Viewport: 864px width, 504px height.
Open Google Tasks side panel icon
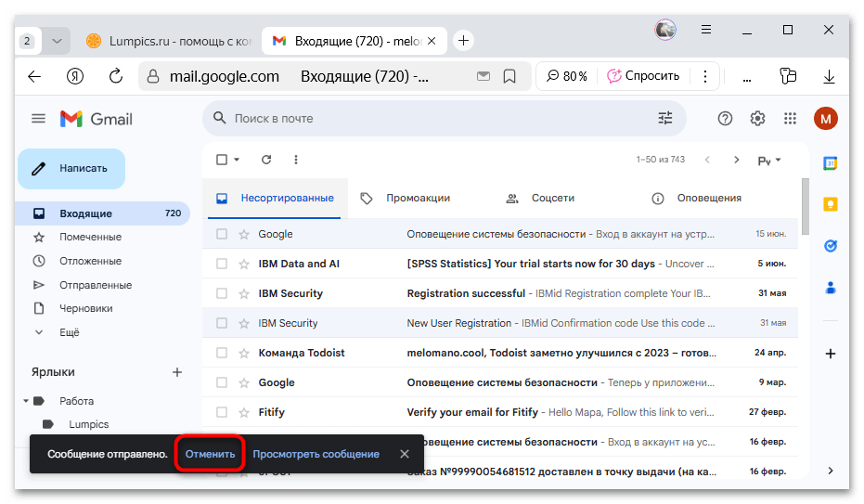click(831, 246)
